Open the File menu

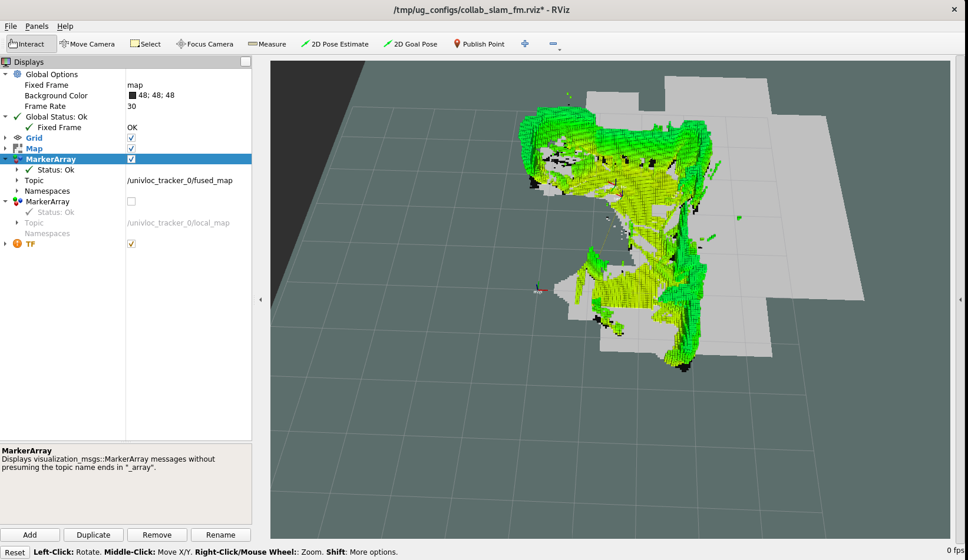tap(11, 26)
